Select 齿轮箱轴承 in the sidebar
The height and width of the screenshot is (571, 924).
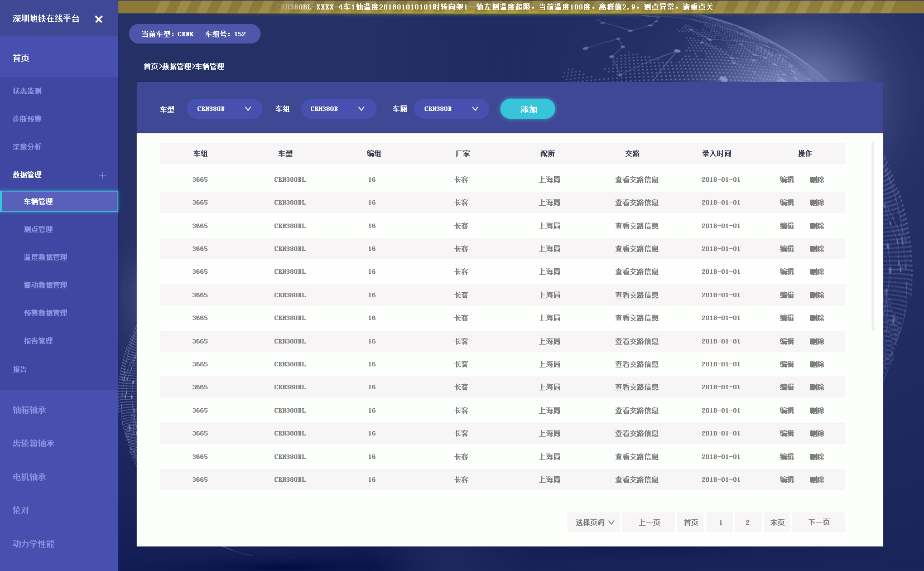[x=33, y=443]
